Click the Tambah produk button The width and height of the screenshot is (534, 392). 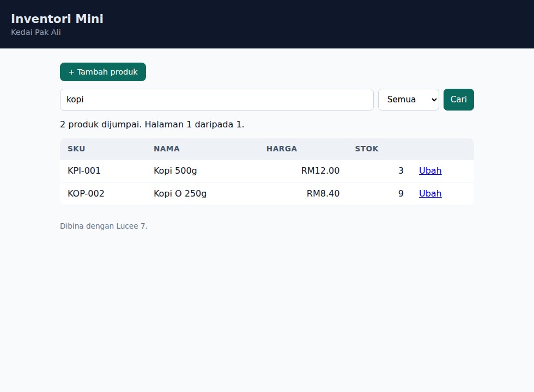click(103, 72)
